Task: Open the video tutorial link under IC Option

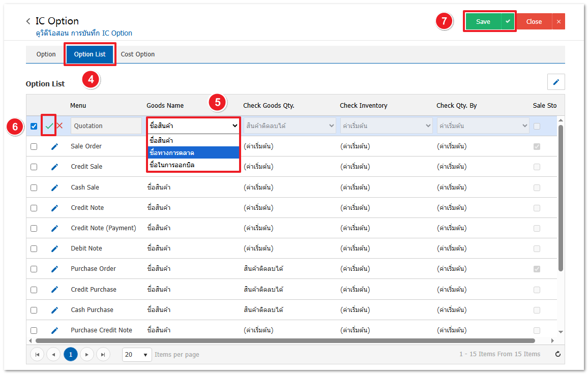Action: point(84,33)
